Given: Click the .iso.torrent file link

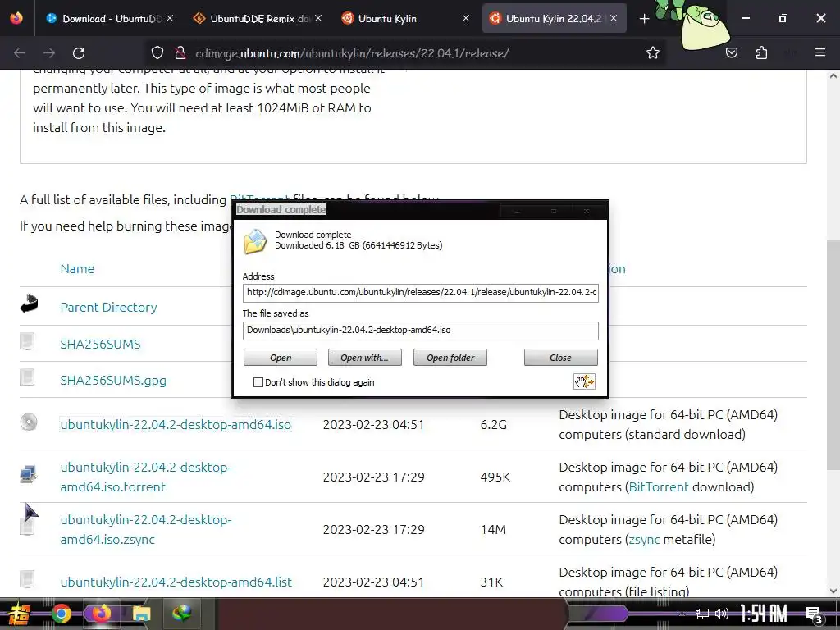Looking at the screenshot, I should [x=146, y=477].
